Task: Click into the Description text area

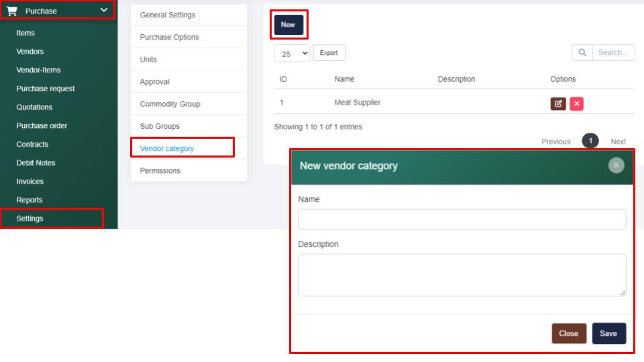Action: (462, 274)
